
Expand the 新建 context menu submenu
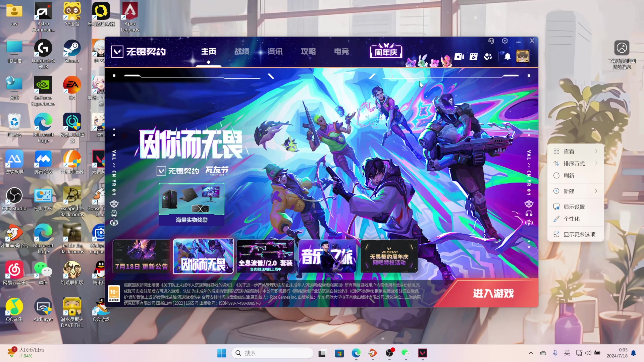click(x=575, y=191)
